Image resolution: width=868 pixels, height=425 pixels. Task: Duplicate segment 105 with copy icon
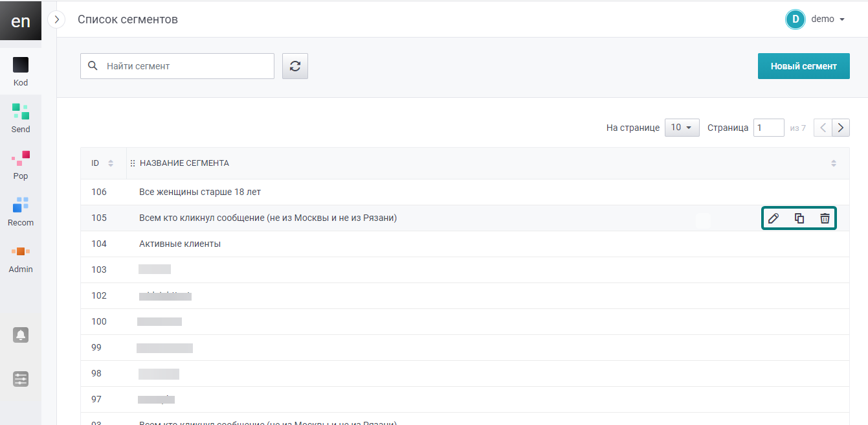pos(799,218)
